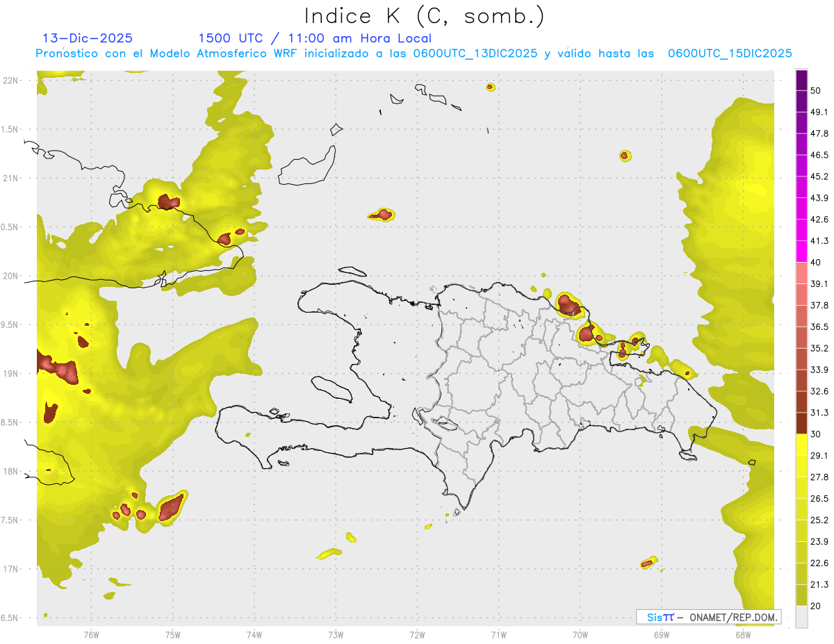
Task: Click the colorbar value 22.6
Action: click(x=819, y=563)
